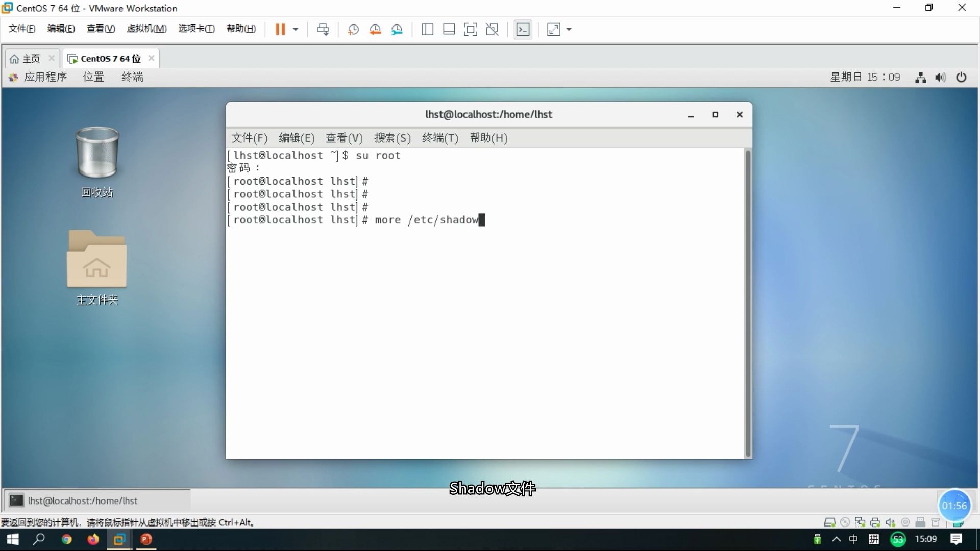
Task: Click the USB device status icon
Action: tap(920, 522)
